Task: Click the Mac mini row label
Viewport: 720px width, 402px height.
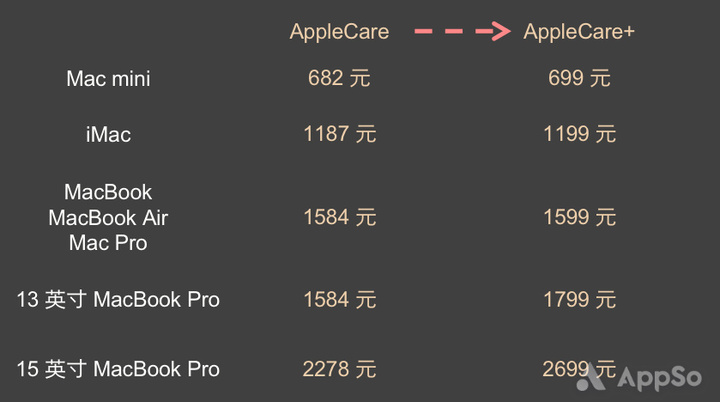Action: (x=108, y=79)
